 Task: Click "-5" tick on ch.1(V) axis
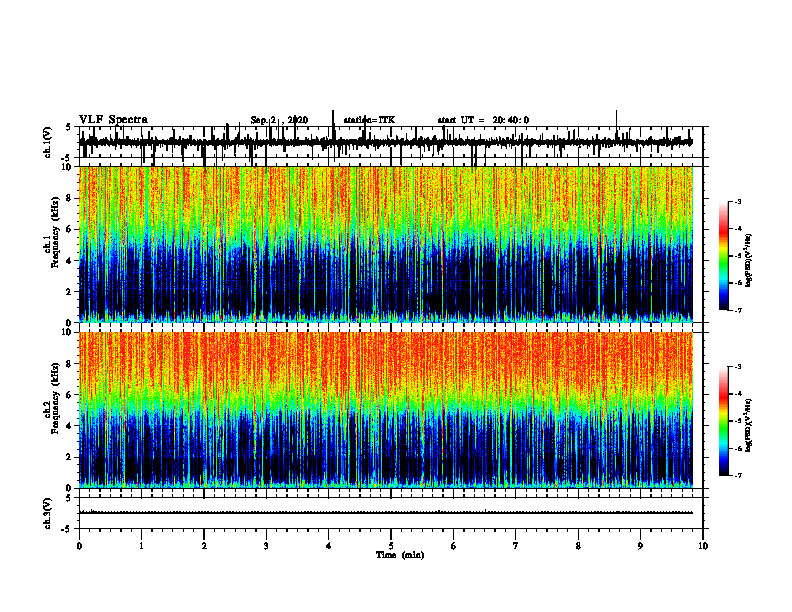pos(66,158)
